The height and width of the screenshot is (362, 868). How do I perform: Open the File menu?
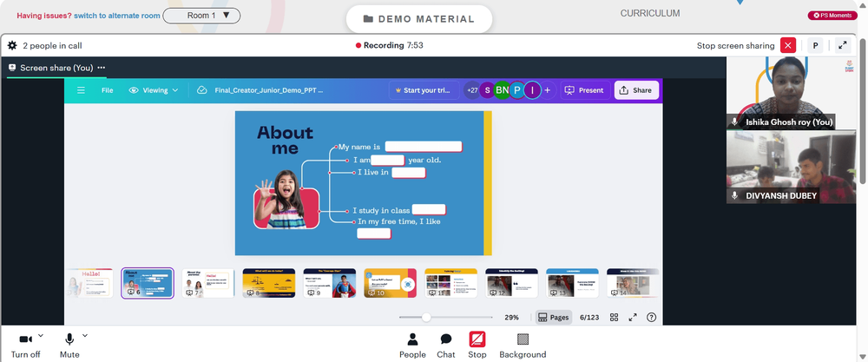click(x=108, y=90)
